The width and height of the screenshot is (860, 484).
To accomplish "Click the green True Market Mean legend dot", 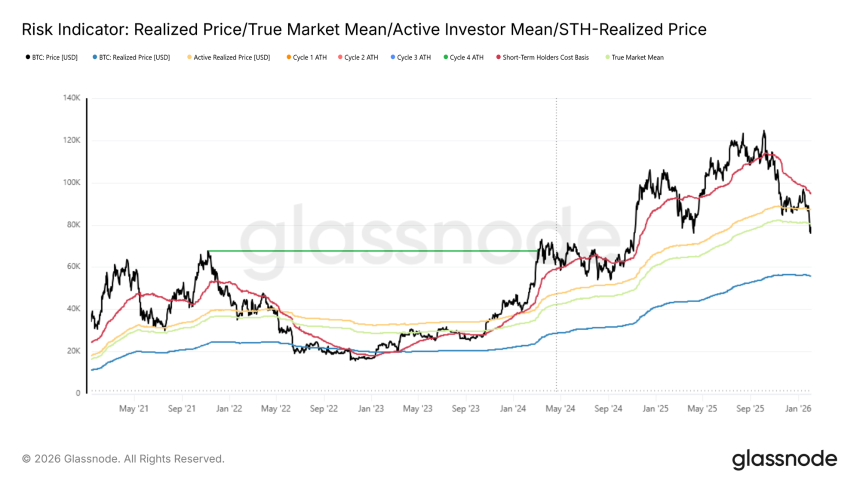I will click(607, 57).
